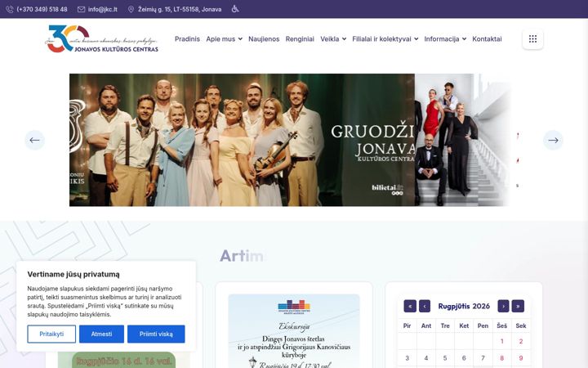Image resolution: width=588 pixels, height=368 pixels.
Task: Open the grid apps menu icon
Action: (x=532, y=39)
